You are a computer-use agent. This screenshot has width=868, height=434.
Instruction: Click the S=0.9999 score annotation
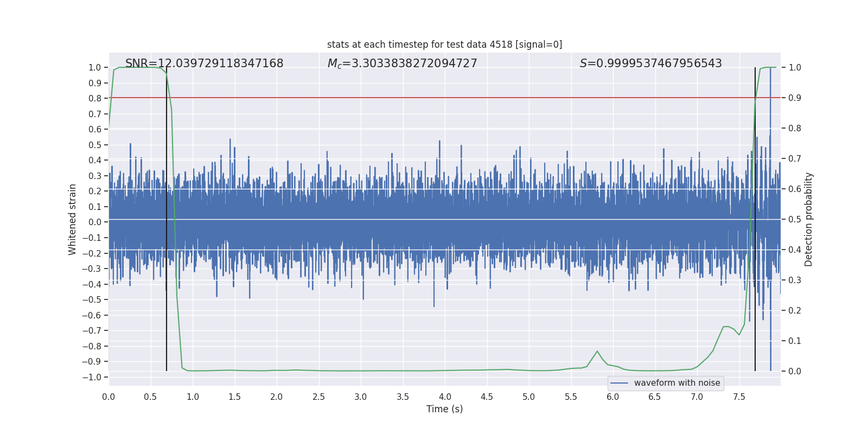[650, 63]
